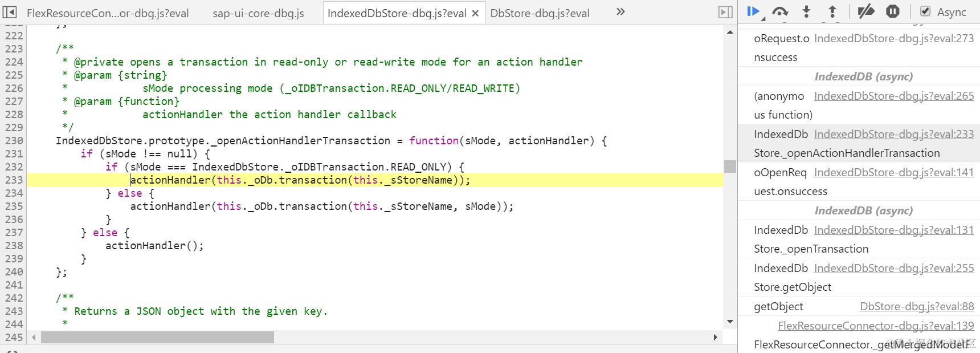The image size is (980, 353).
Task: Click the editor vertical scrollbar thumb
Action: pyautogui.click(x=730, y=167)
